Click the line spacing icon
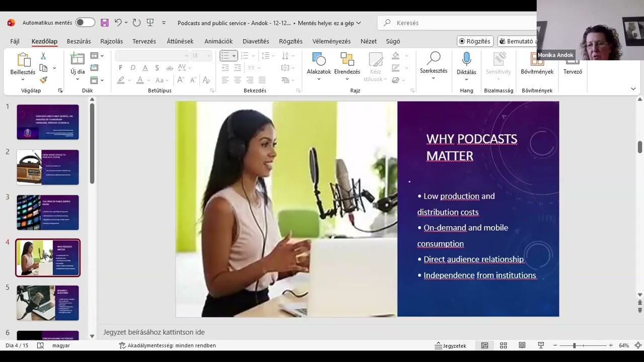 pyautogui.click(x=265, y=56)
